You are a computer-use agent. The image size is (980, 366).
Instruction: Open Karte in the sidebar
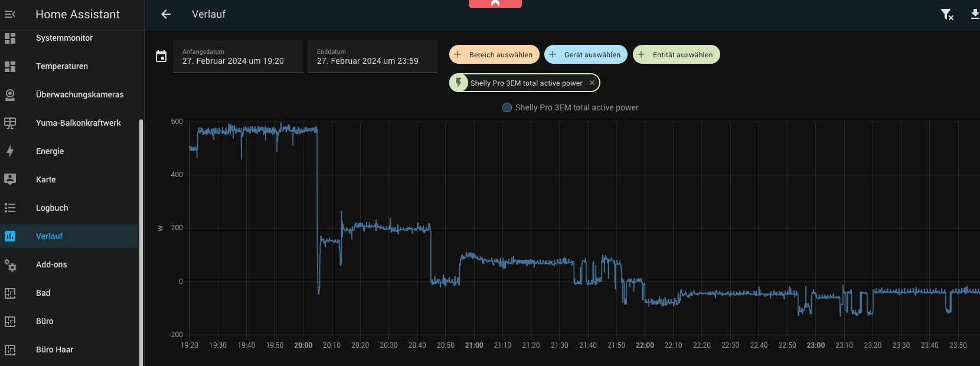tap(69, 179)
